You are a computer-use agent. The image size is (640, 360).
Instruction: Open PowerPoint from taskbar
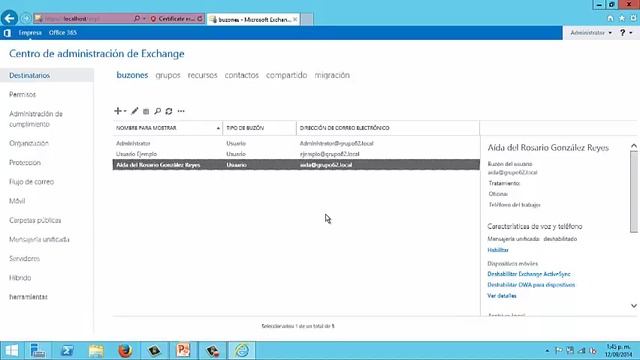tap(183, 350)
